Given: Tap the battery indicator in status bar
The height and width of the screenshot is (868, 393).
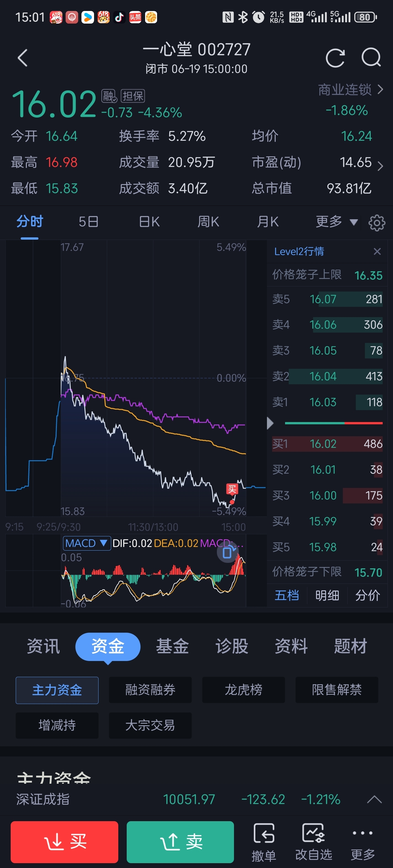Looking at the screenshot, I should coord(365,17).
